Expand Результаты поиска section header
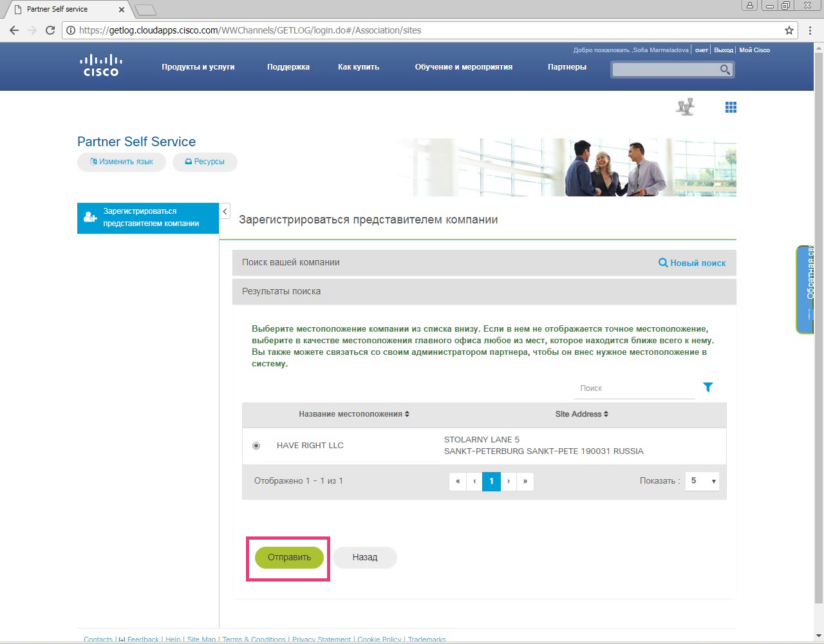Screen dimensions: 824x644 (484, 291)
